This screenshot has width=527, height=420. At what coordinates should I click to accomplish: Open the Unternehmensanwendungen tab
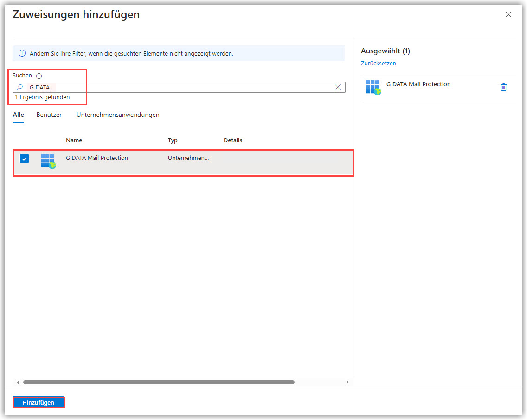[118, 115]
